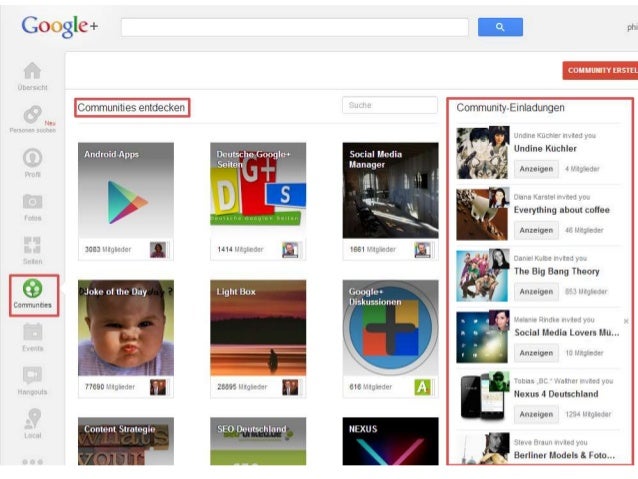This screenshot has height=479, width=638.
Task: Click the Nexus 4 Deutschland phone image
Action: (482, 399)
